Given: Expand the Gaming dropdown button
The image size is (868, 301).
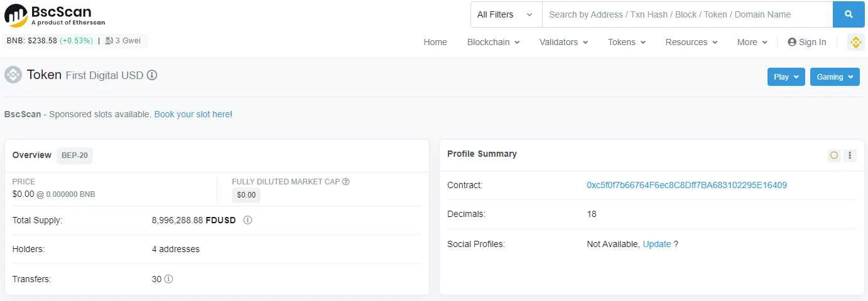Looking at the screenshot, I should tap(834, 77).
